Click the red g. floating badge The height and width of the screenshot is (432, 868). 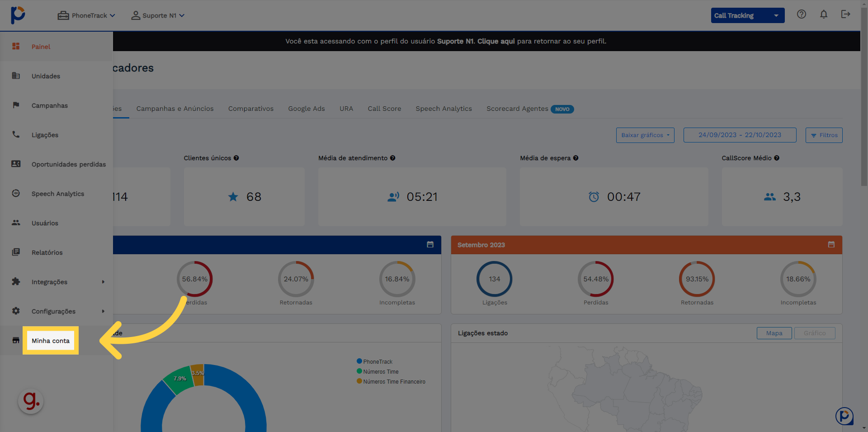pos(31,401)
